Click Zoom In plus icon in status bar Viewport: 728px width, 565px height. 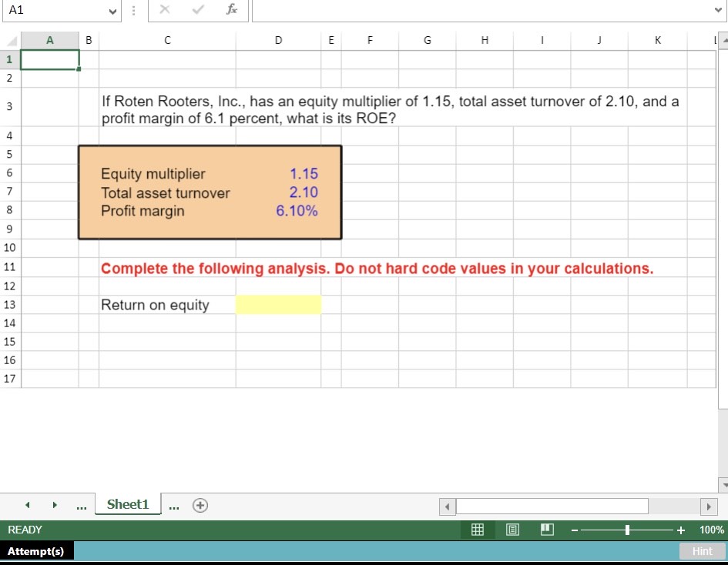click(679, 530)
